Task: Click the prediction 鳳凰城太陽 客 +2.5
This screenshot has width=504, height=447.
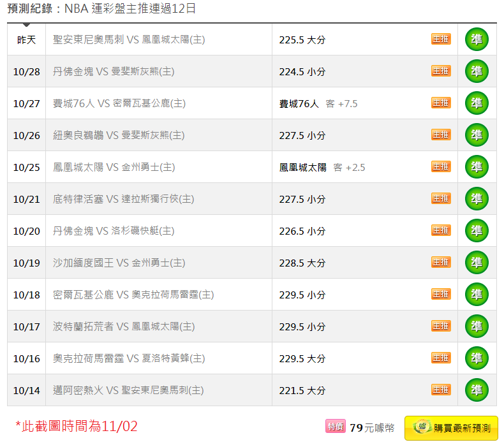Action: (322, 168)
